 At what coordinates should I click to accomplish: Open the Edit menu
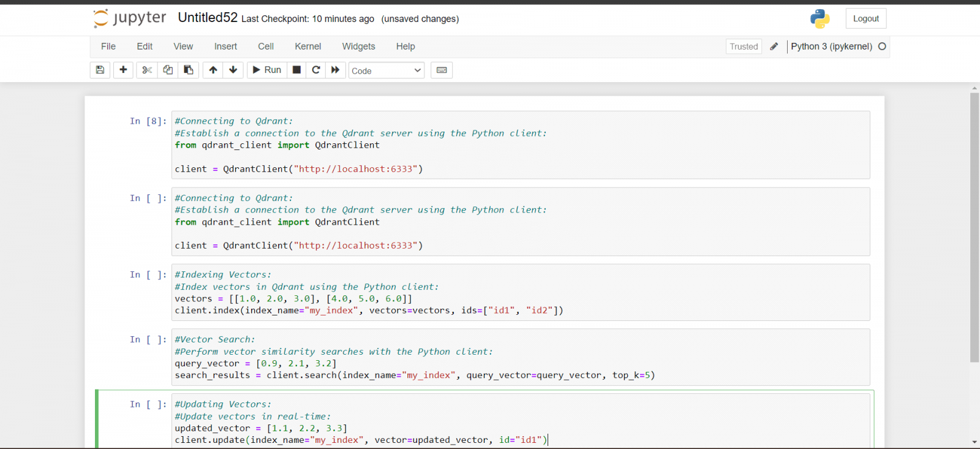(145, 47)
